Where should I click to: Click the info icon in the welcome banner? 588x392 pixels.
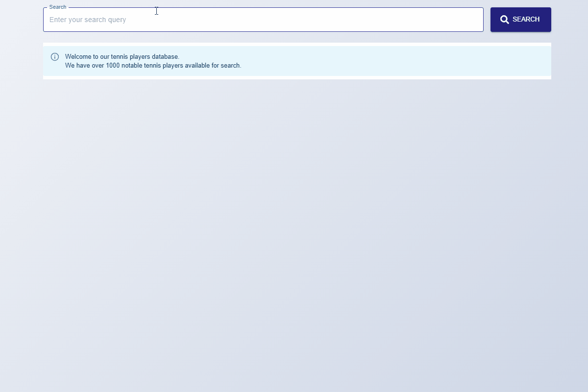point(55,57)
